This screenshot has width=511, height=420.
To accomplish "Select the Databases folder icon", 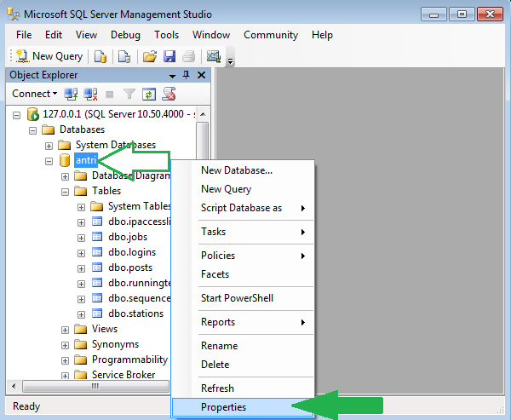I will 48,129.
